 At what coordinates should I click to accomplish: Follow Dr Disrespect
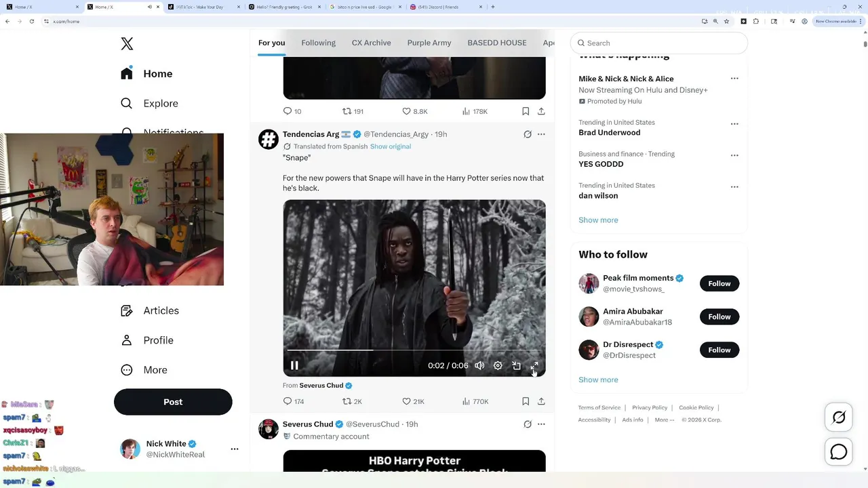pyautogui.click(x=719, y=350)
